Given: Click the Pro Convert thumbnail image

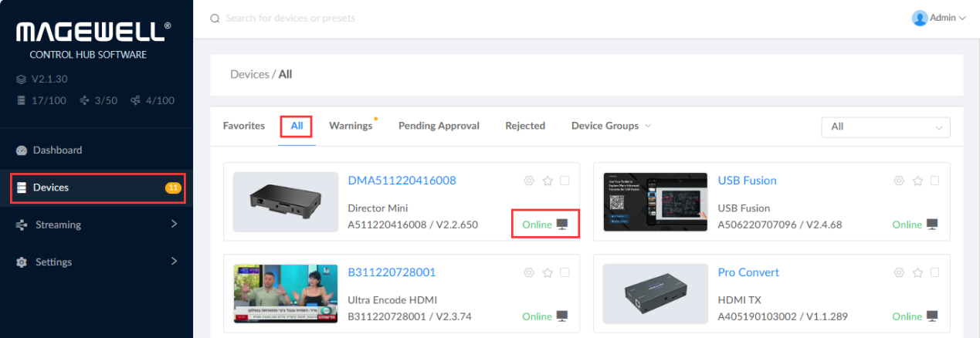Looking at the screenshot, I should pos(656,294).
